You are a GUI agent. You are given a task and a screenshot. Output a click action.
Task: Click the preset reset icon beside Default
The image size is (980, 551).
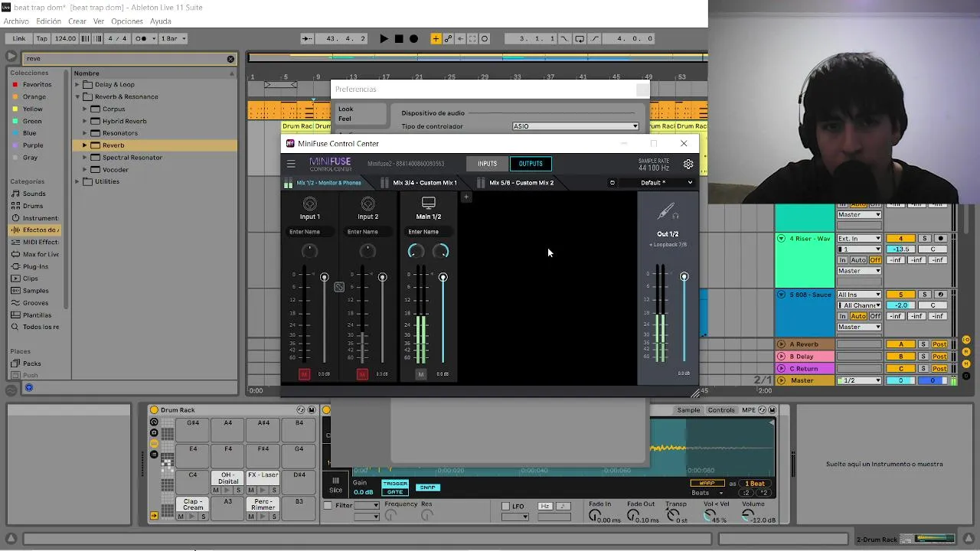point(612,183)
